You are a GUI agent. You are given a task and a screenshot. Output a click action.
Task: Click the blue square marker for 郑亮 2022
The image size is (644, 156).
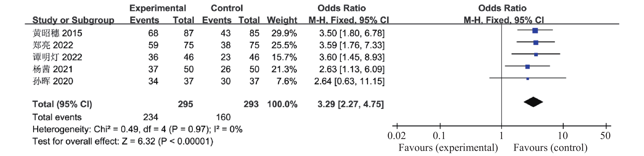(x=535, y=43)
